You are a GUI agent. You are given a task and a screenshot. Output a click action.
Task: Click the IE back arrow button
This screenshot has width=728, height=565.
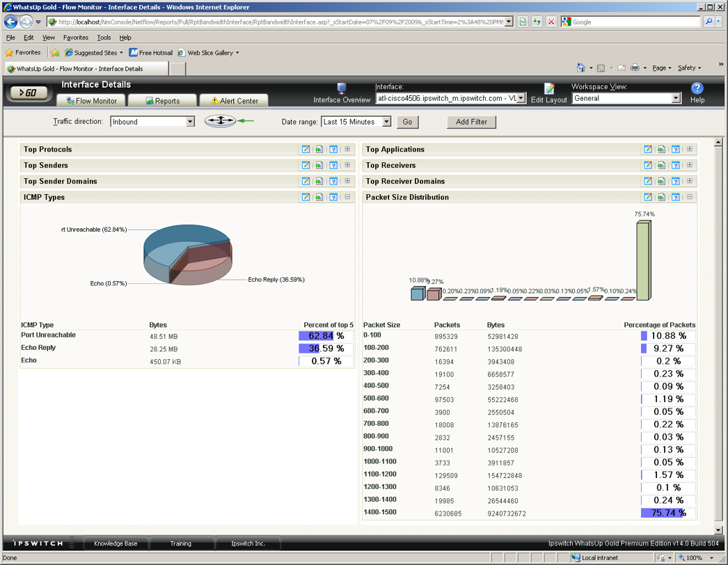(x=10, y=22)
